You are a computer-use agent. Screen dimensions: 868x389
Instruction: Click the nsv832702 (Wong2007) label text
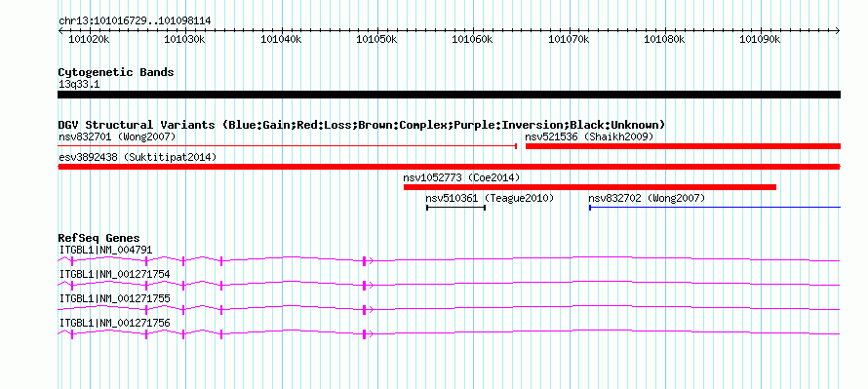[647, 198]
